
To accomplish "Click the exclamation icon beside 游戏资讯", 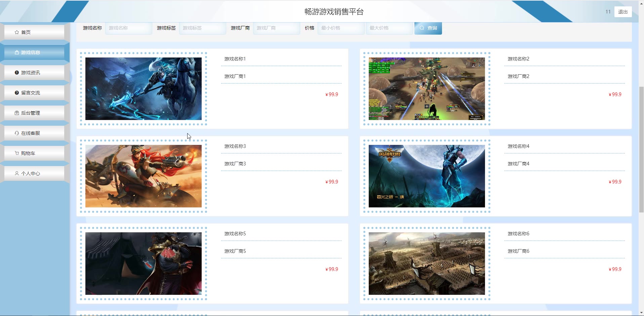I will (x=17, y=73).
